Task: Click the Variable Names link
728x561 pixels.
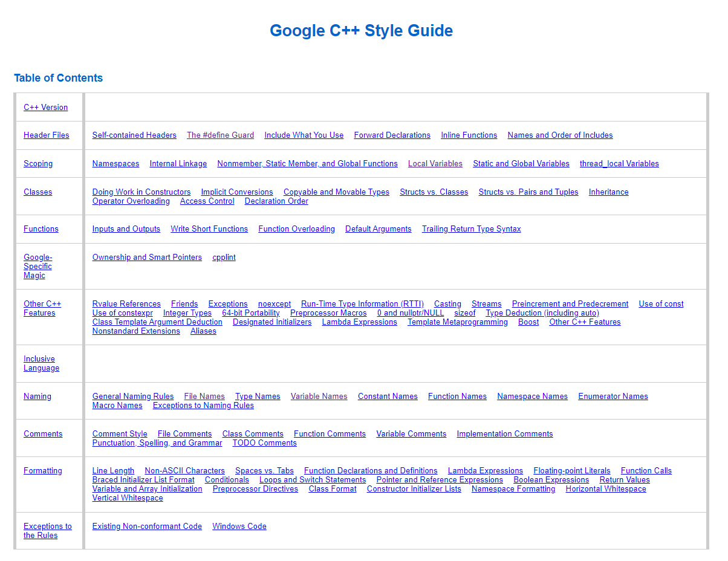Action: tap(319, 397)
